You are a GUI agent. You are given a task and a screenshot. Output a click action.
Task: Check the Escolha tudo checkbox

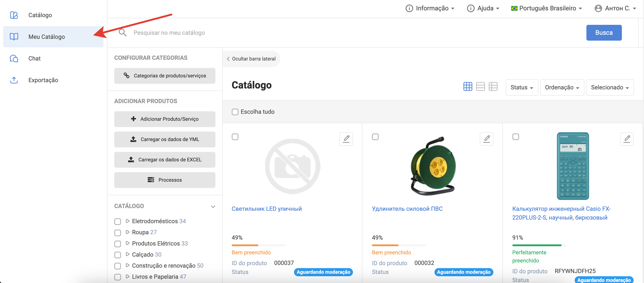pos(235,112)
